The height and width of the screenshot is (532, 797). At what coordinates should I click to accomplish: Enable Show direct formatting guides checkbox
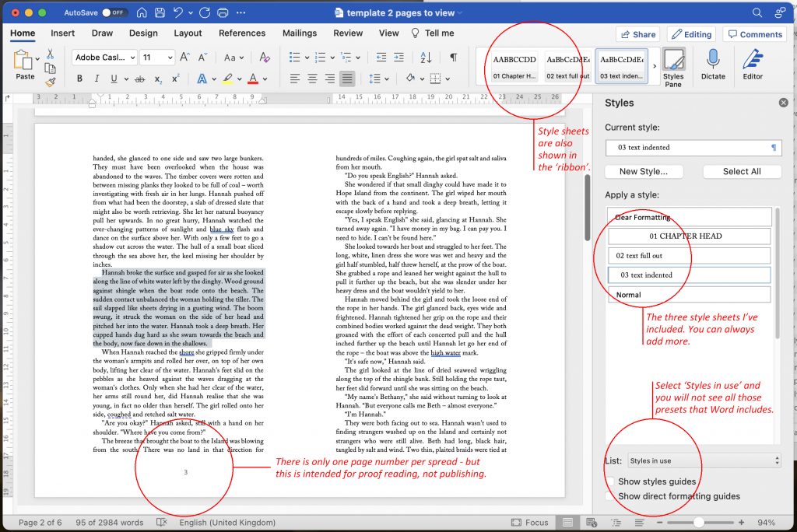(611, 496)
